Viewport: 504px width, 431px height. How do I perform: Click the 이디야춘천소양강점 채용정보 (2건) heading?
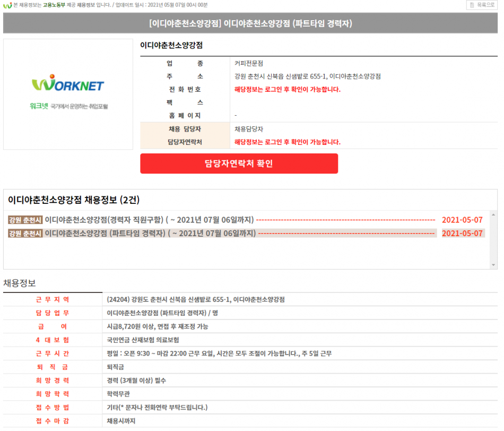(x=74, y=200)
